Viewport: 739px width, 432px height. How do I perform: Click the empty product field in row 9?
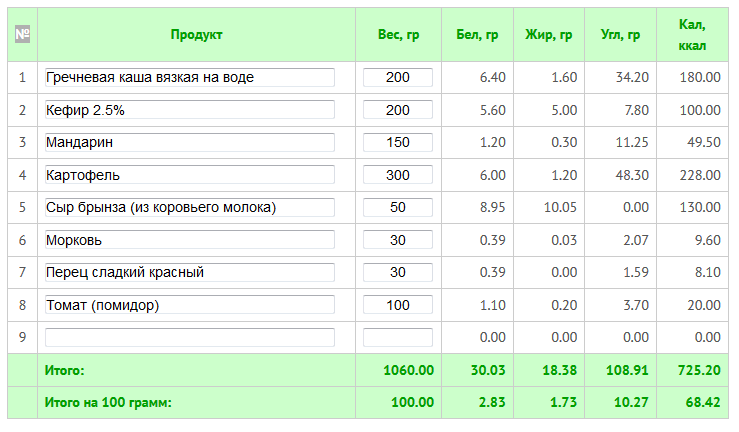point(189,337)
